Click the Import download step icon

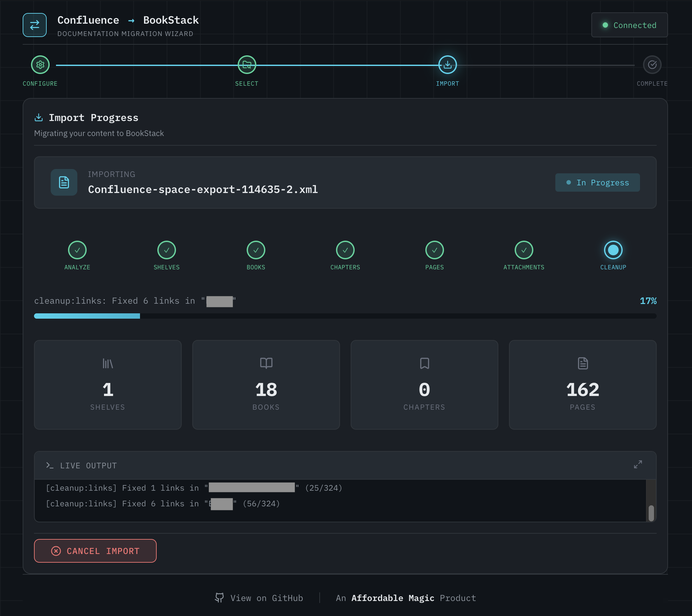click(x=447, y=65)
